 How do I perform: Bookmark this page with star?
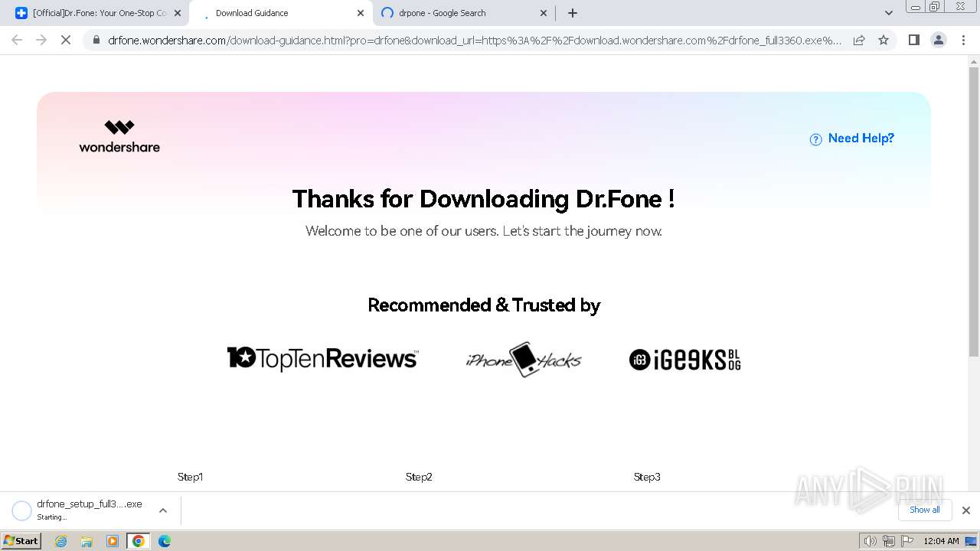pos(884,40)
